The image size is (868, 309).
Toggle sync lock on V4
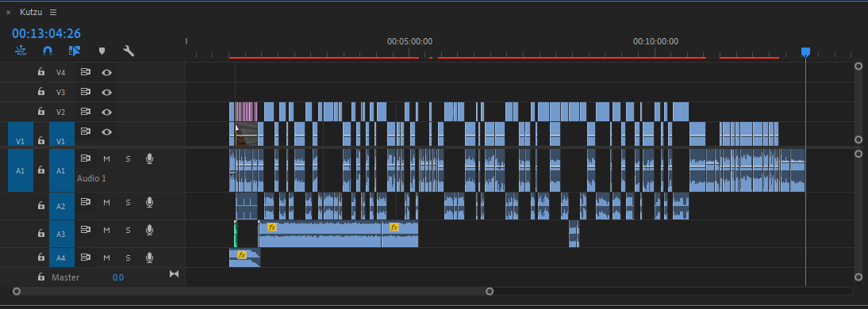(85, 72)
